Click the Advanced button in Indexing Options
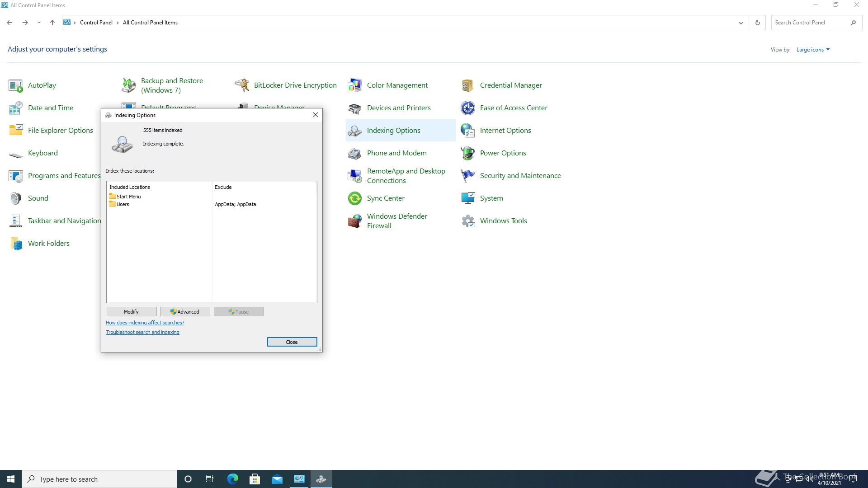The height and width of the screenshot is (488, 868). [x=185, y=312]
